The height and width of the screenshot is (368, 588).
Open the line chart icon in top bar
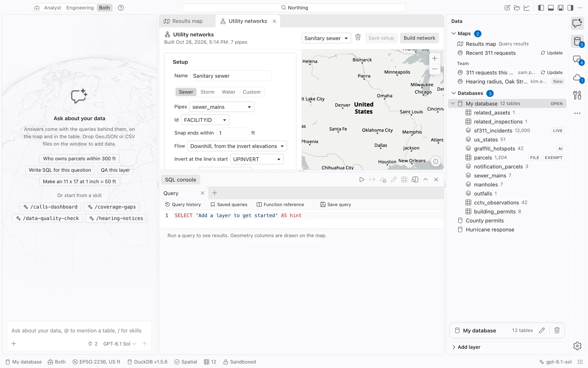[527, 8]
